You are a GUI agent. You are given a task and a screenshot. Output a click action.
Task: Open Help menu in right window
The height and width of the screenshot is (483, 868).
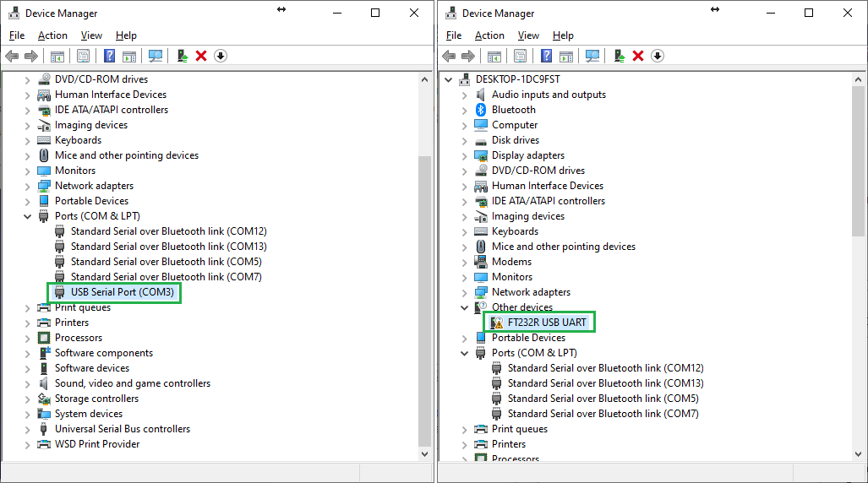(x=563, y=35)
